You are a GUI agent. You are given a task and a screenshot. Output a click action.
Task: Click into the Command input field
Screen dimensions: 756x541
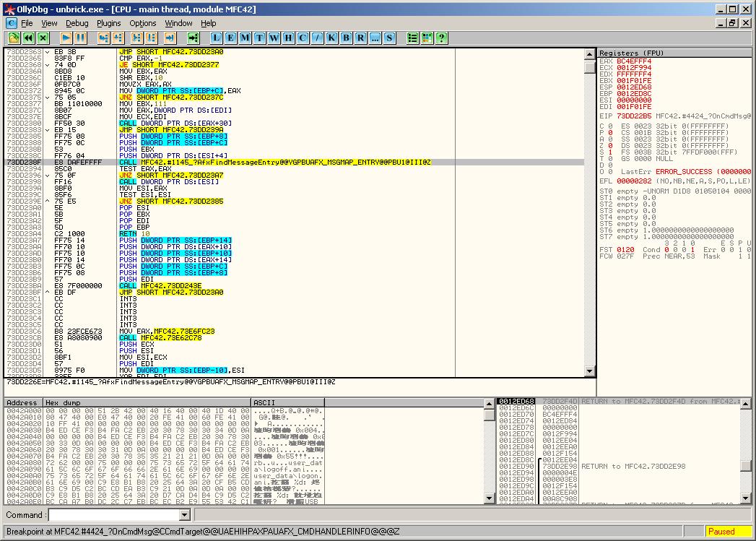coord(114,515)
